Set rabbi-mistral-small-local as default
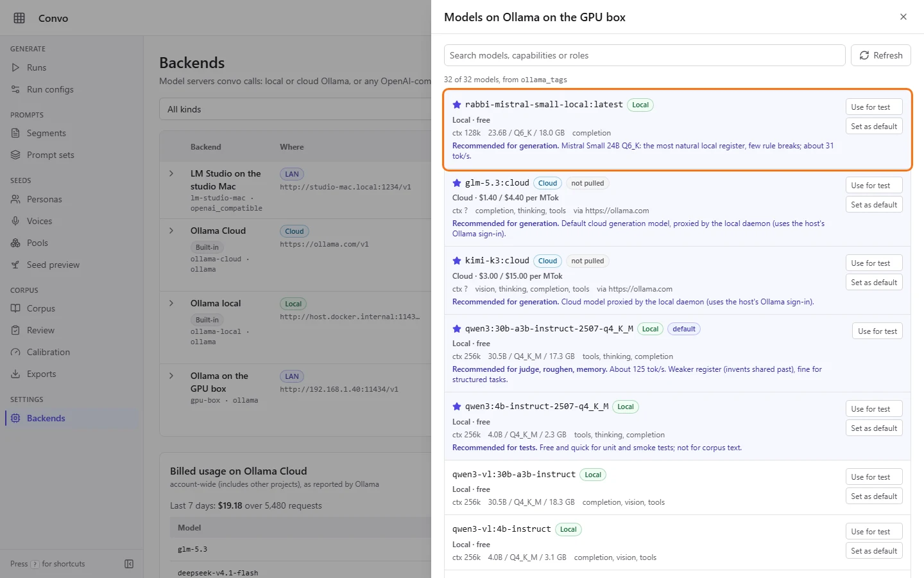 coord(874,127)
